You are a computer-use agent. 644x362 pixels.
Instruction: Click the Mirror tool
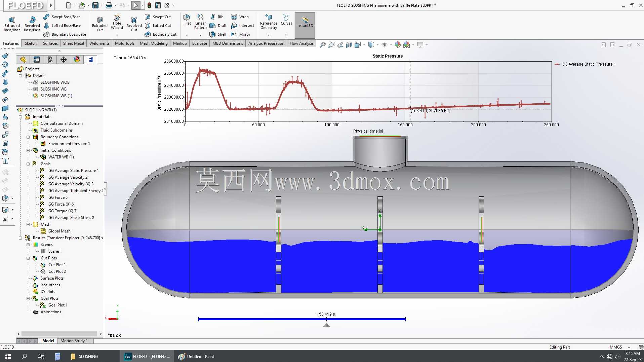coord(240,34)
